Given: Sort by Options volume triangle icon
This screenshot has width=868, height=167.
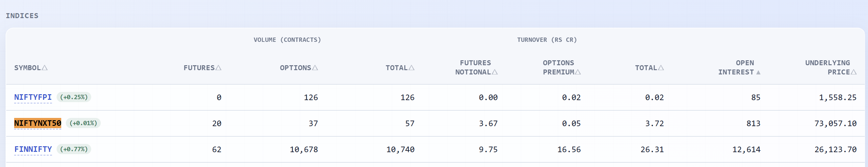Looking at the screenshot, I should point(315,68).
